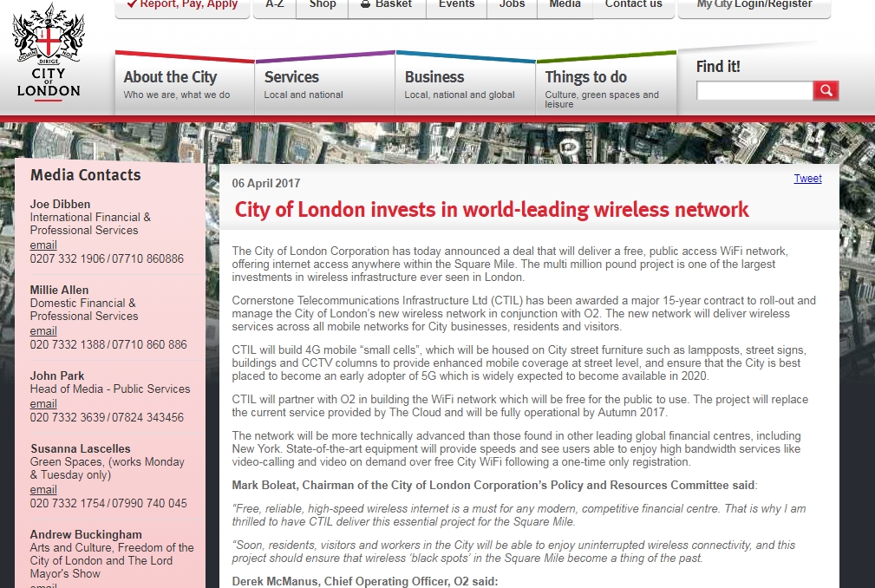Screen dimensions: 875x588
Task: Click the name Joe Dibben
Action: (60, 204)
